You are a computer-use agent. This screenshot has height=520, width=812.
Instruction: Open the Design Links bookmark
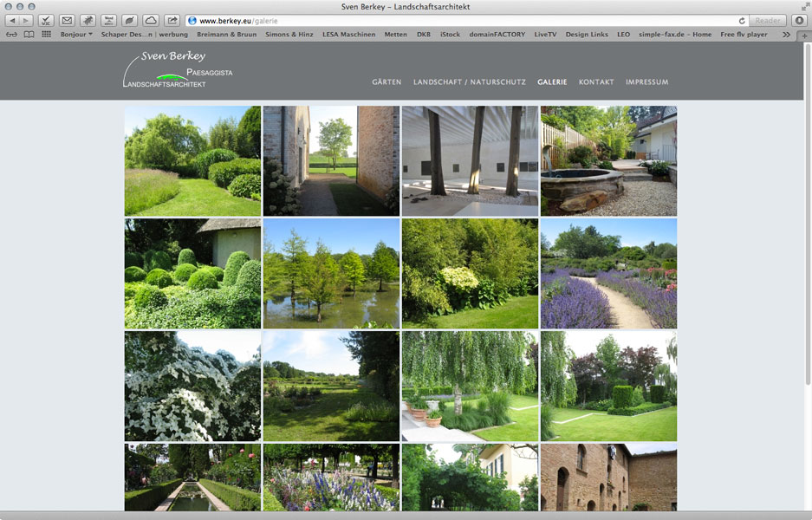click(x=586, y=34)
